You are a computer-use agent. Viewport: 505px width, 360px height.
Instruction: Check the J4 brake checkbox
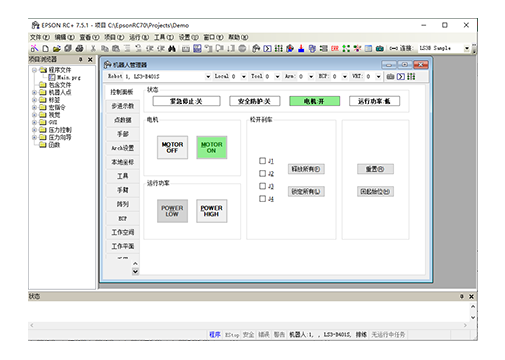[x=262, y=199]
